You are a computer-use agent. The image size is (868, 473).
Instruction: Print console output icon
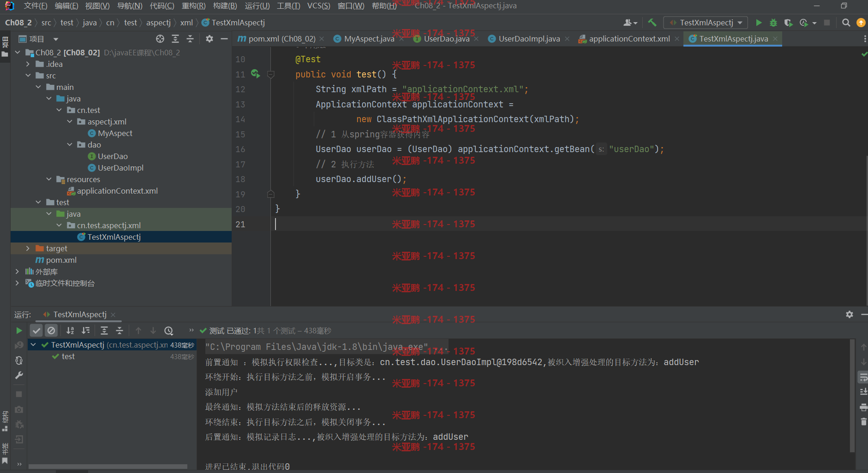pos(863,407)
